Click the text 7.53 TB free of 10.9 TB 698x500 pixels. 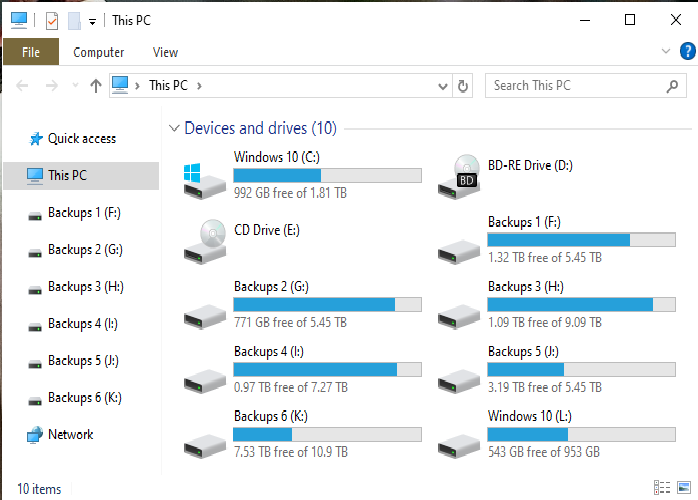[x=291, y=452]
